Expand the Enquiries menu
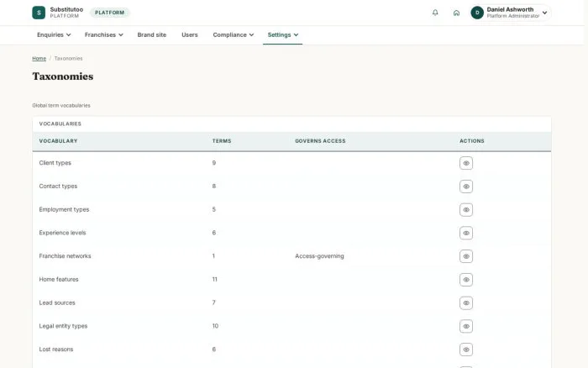This screenshot has height=368, width=588. click(x=54, y=35)
